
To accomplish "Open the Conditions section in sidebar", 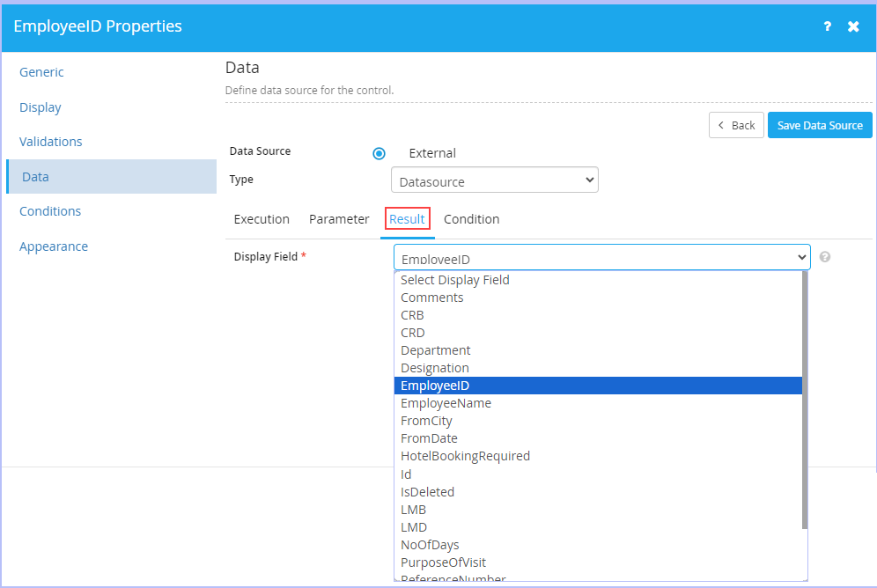I will coord(50,211).
